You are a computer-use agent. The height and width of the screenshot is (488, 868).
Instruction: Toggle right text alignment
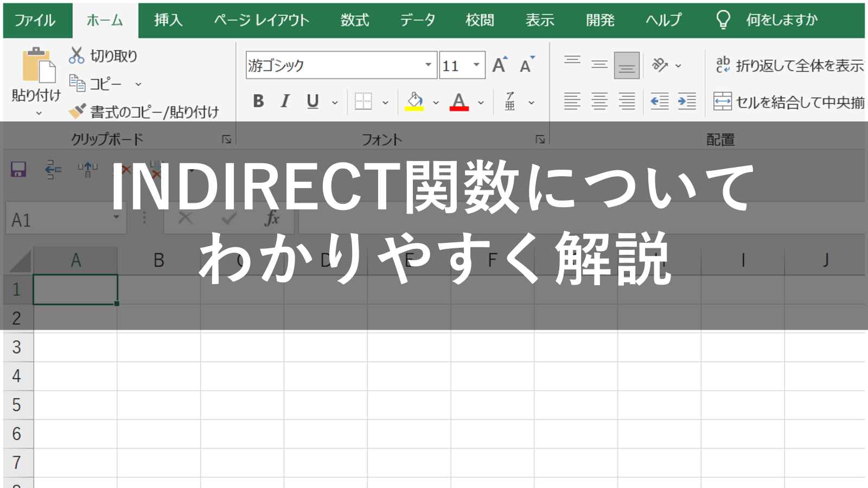pyautogui.click(x=627, y=101)
